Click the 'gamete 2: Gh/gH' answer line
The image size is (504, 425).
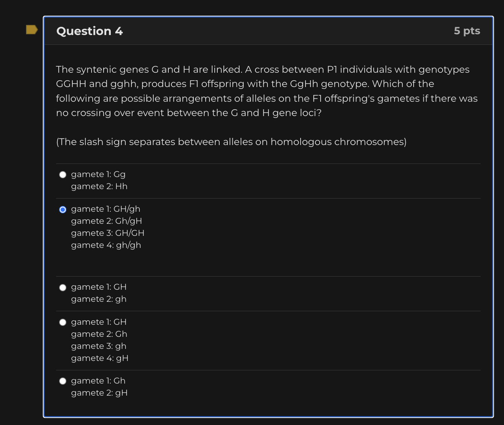(107, 221)
